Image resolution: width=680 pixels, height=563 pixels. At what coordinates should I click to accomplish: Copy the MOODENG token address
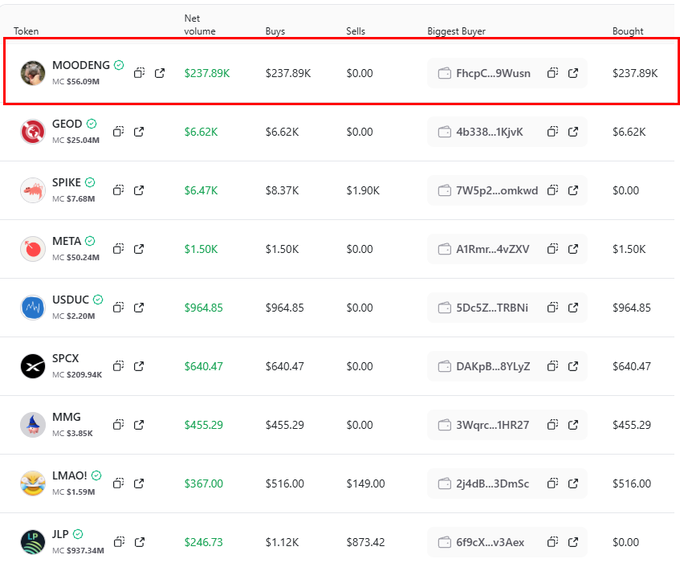[x=140, y=73]
